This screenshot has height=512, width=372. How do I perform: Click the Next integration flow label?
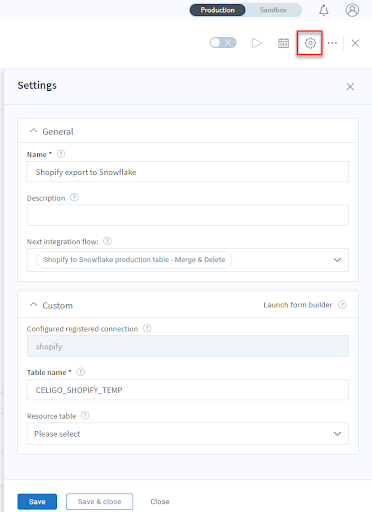coord(63,242)
